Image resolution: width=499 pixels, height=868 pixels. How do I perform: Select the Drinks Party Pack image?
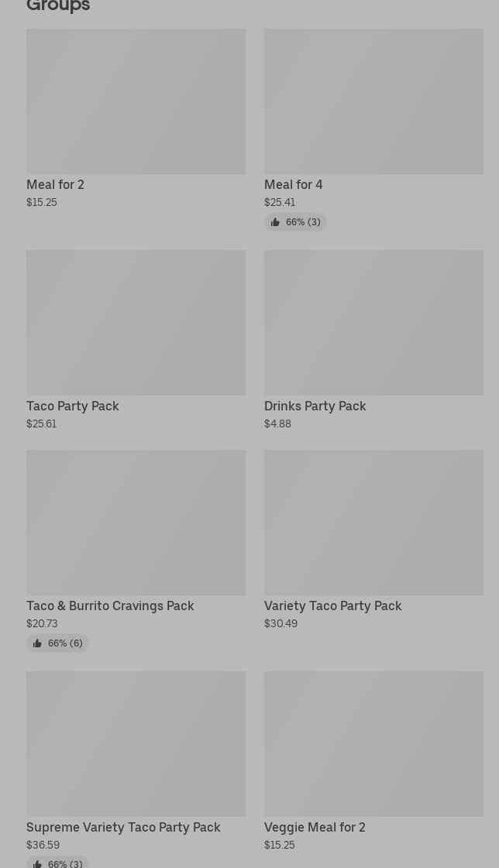(373, 322)
